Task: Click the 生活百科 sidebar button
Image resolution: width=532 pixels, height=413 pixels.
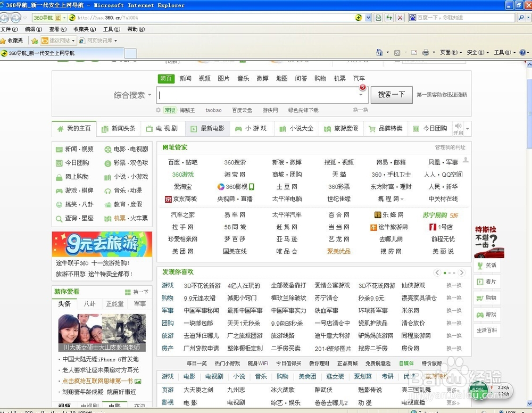Action: (487, 331)
